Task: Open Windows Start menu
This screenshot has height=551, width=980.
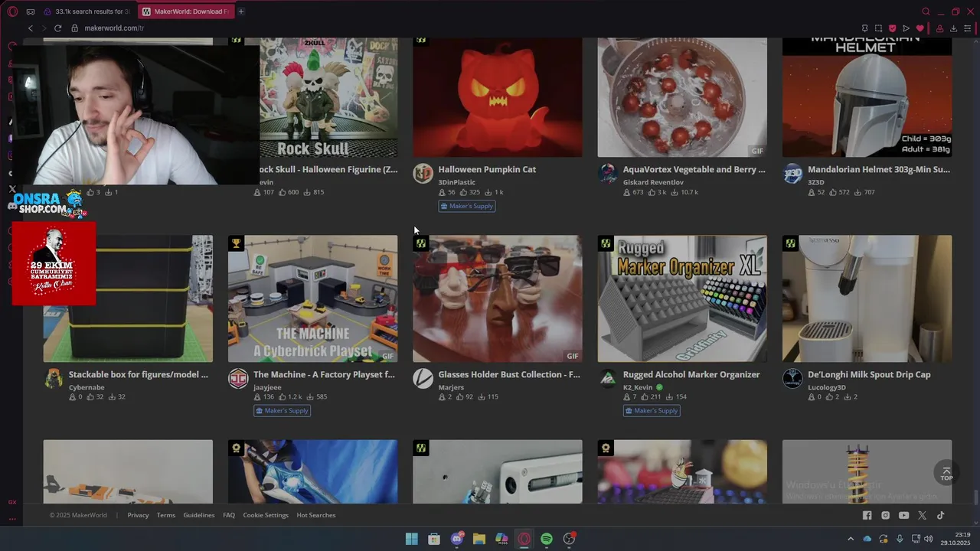Action: (411, 539)
